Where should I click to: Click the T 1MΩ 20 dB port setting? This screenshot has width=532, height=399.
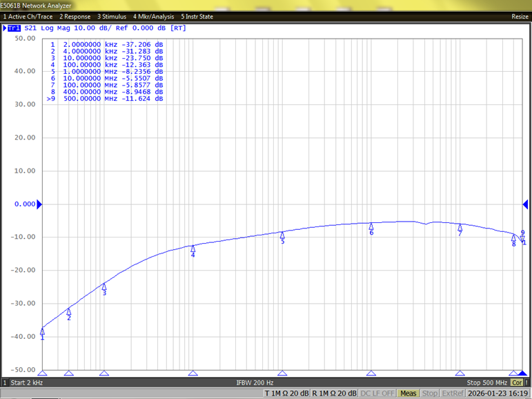[x=286, y=393]
